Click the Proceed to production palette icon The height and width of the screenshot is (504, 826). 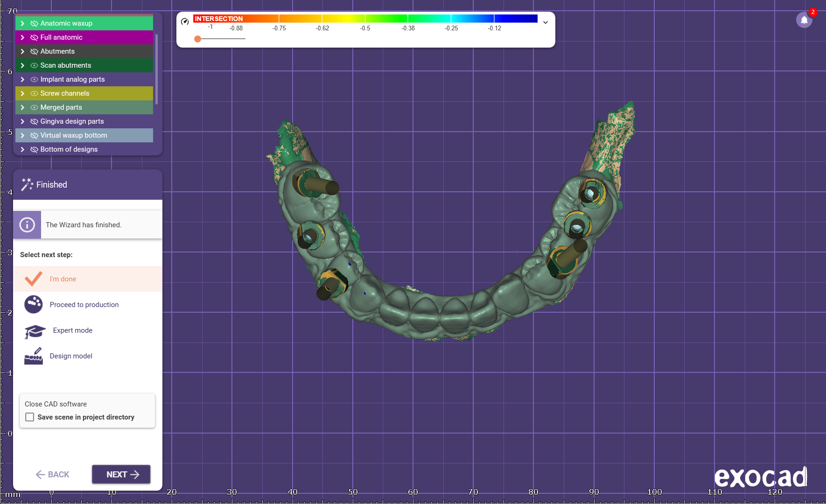coord(34,304)
